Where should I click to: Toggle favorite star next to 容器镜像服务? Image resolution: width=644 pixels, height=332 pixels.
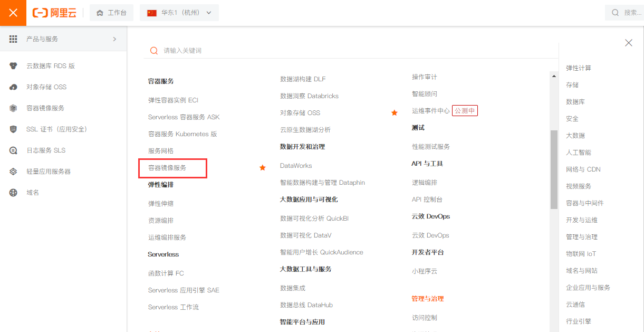tap(263, 168)
